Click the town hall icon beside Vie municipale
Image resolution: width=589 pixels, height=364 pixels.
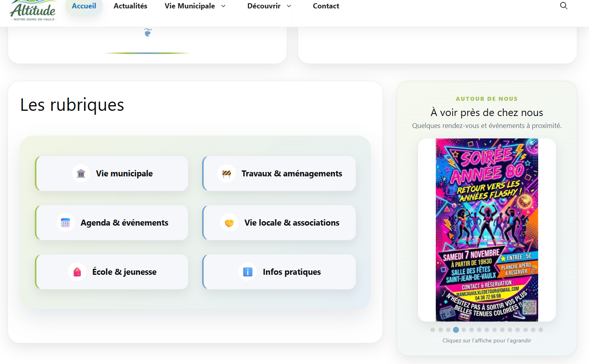click(x=81, y=174)
